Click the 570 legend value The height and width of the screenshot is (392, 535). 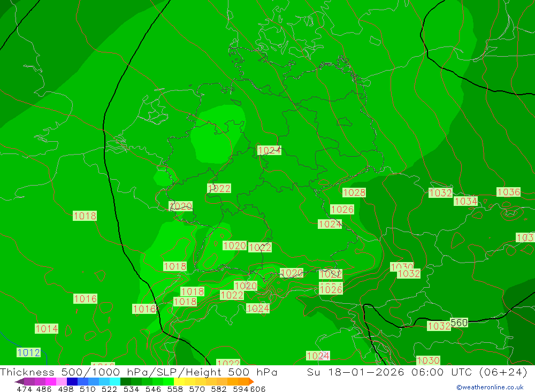(196, 389)
